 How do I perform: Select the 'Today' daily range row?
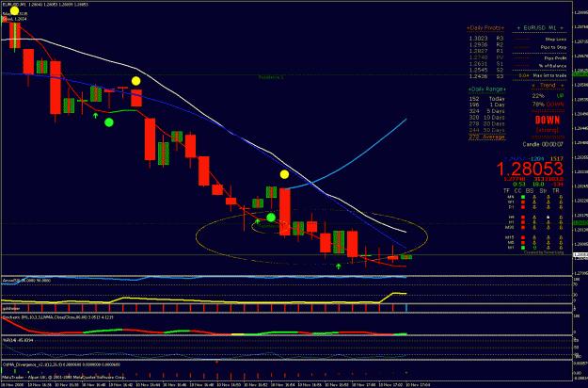click(x=486, y=99)
